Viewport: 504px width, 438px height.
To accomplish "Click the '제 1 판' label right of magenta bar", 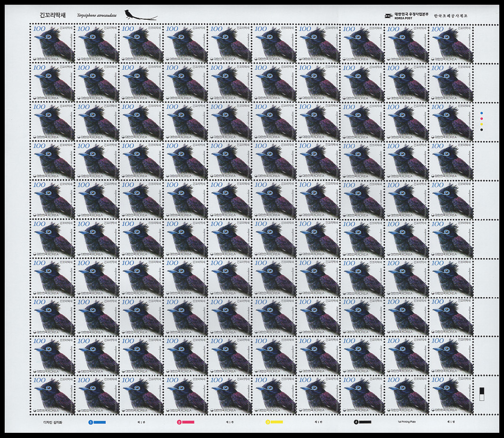I will point(229,422).
